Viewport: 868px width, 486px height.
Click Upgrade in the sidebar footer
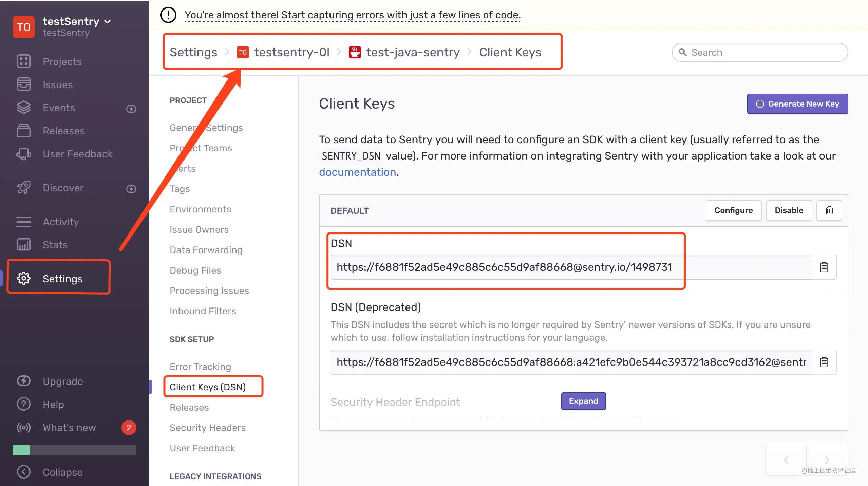[x=63, y=381]
